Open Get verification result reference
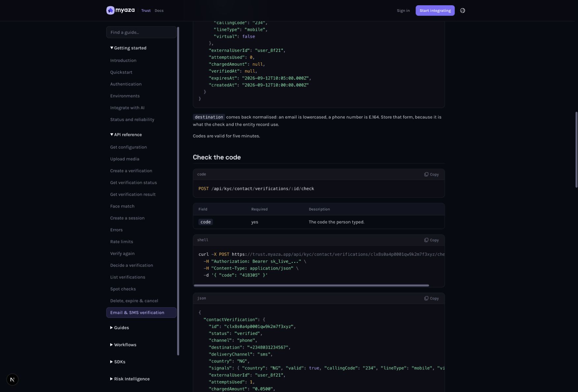 point(133,195)
